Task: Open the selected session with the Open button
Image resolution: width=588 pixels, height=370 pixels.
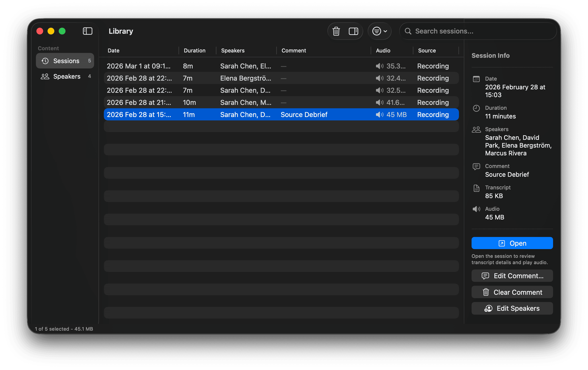Action: (512, 243)
